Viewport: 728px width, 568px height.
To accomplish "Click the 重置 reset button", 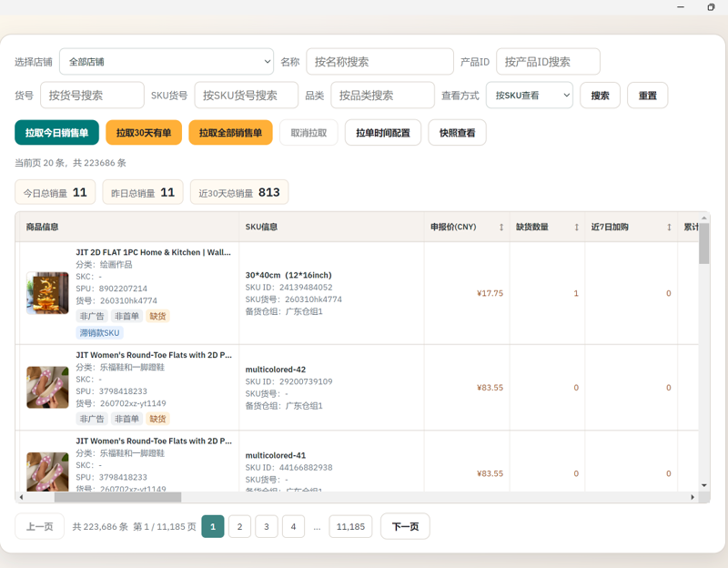I will click(647, 96).
